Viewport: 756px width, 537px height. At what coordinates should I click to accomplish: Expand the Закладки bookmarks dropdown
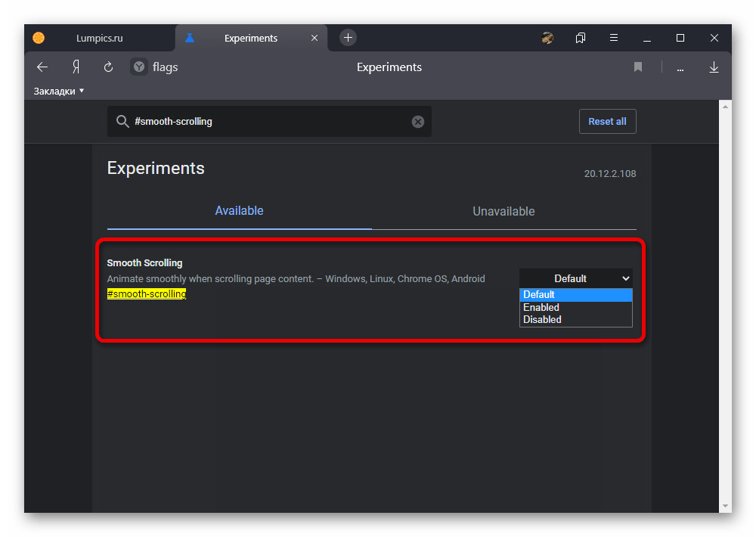(x=59, y=91)
